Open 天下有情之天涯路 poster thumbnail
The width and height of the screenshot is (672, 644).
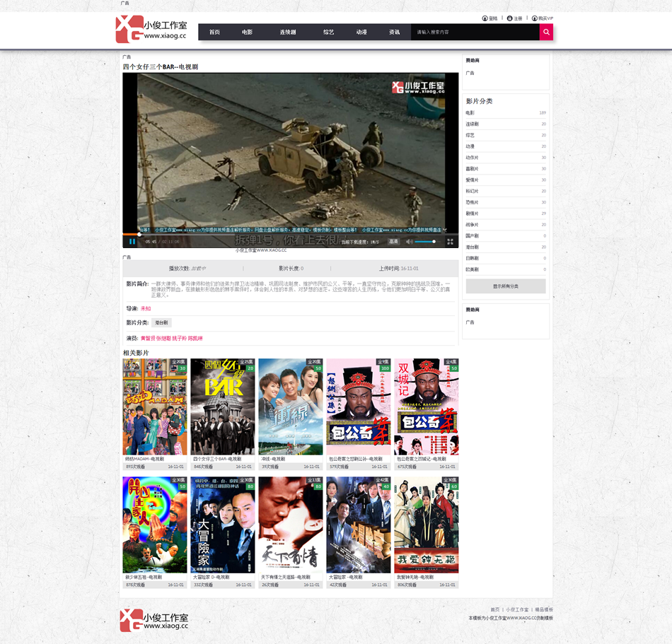coord(291,525)
